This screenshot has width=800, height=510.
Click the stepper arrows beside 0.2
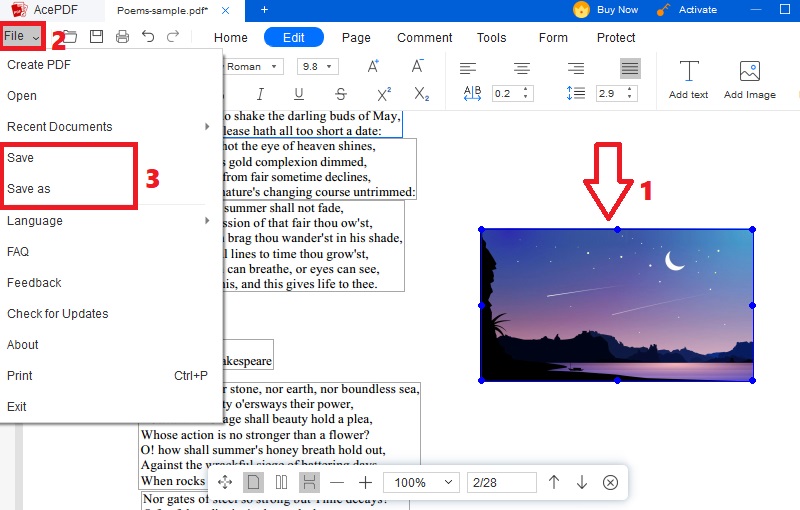[526, 93]
